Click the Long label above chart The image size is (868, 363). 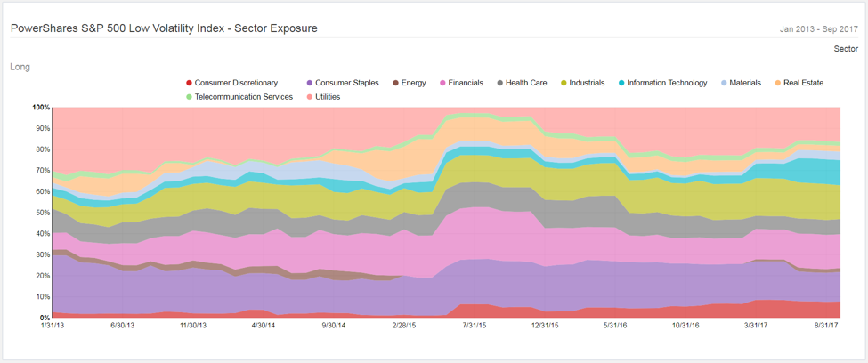click(x=20, y=67)
